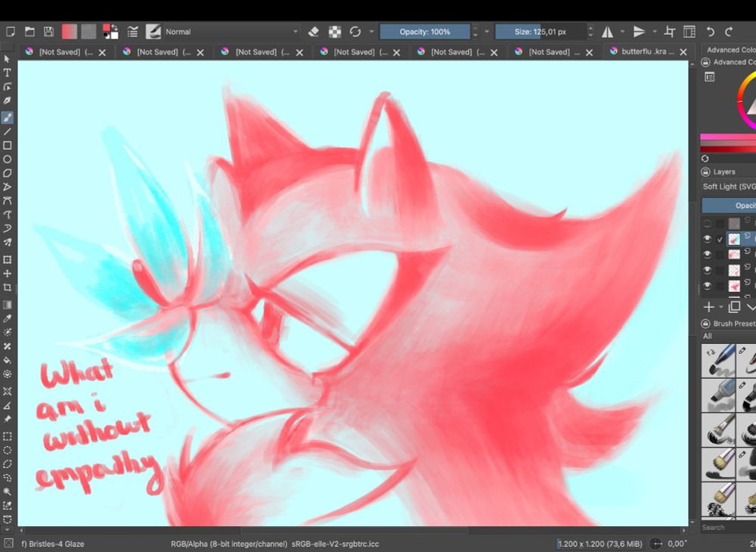756x552 pixels.
Task: Toggle lock on the Layers docker
Action: 705,172
